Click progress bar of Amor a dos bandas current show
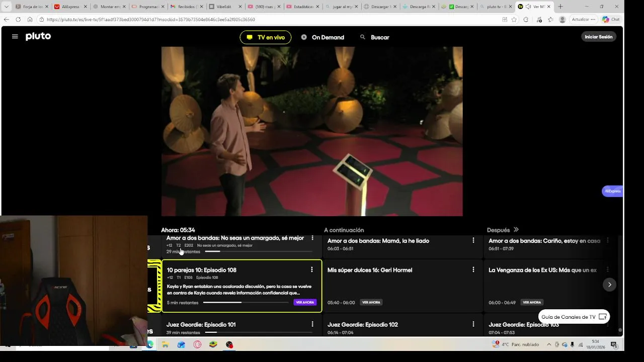The width and height of the screenshot is (644, 362). coord(259,251)
